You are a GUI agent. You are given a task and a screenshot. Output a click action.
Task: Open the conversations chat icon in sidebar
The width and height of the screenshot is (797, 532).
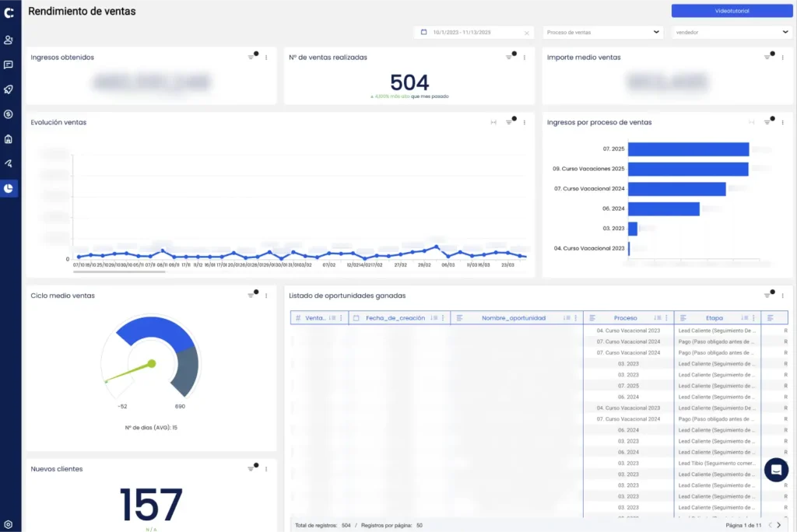pos(9,65)
